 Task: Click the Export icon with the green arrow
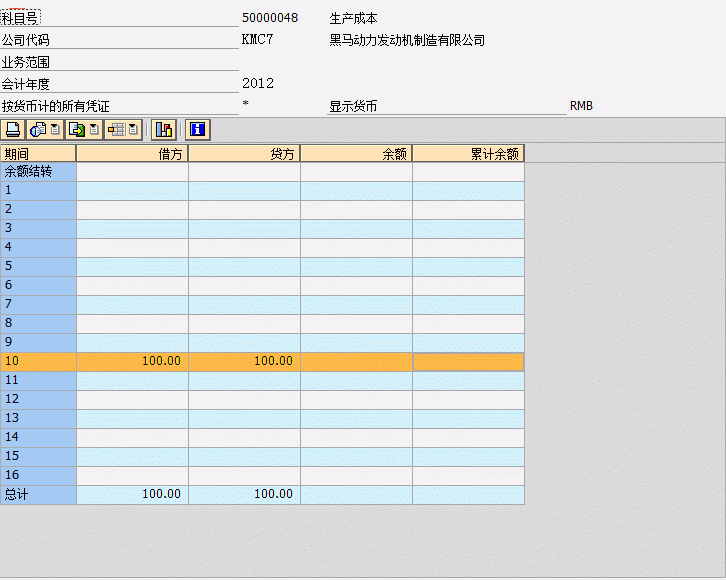pyautogui.click(x=77, y=130)
